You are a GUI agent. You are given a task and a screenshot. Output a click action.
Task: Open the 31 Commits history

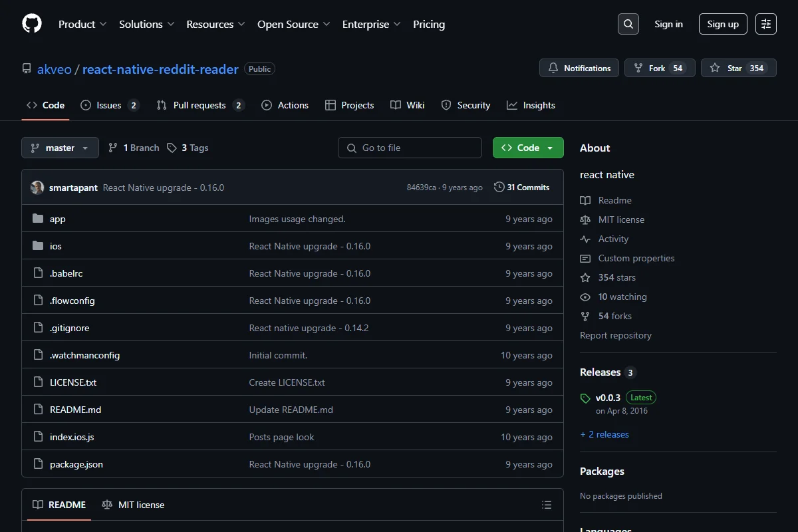pyautogui.click(x=522, y=188)
